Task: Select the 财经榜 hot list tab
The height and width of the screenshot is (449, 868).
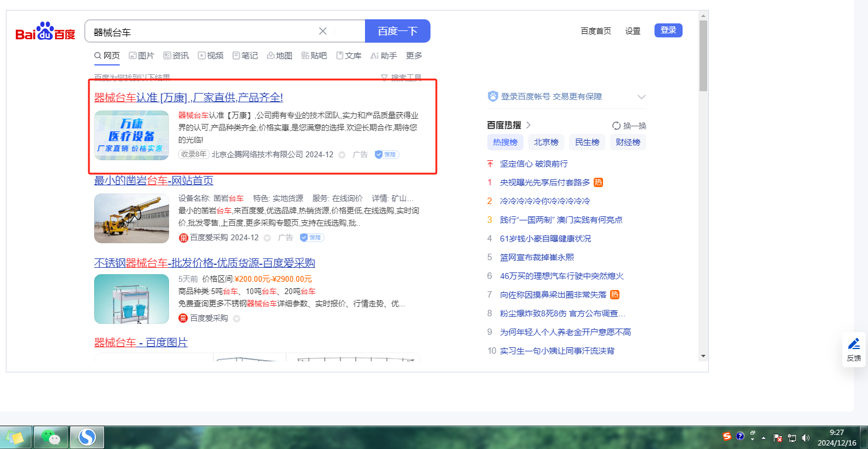Action: (x=628, y=142)
